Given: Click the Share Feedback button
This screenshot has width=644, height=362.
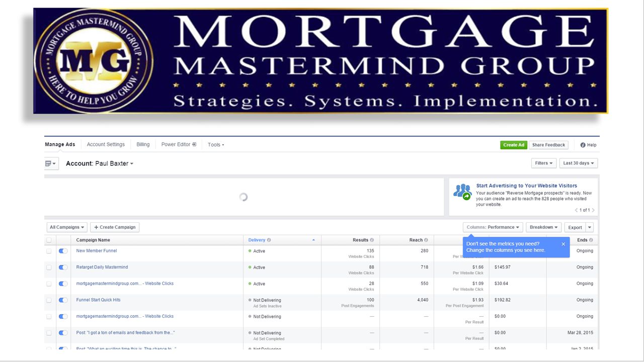Looking at the screenshot, I should click(x=548, y=145).
